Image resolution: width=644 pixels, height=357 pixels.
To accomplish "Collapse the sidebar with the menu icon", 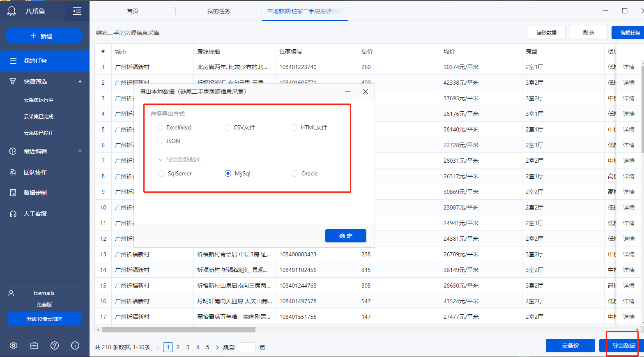I will (x=77, y=11).
